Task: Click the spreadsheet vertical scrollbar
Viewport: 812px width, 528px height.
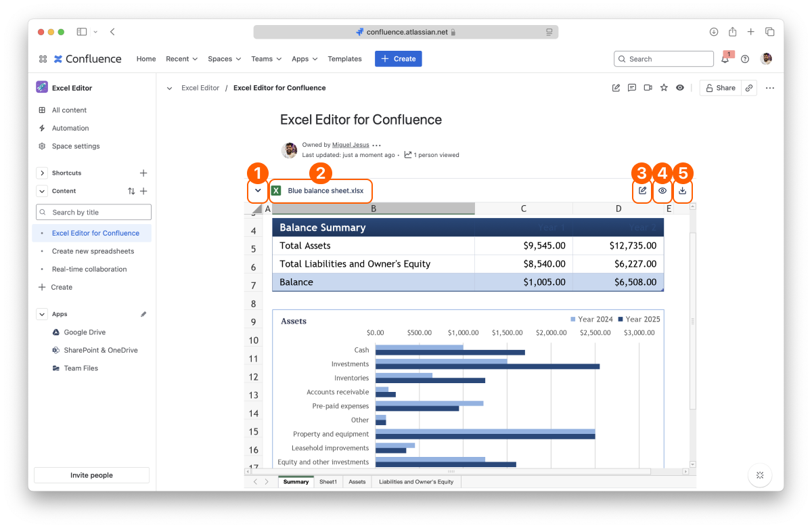Action: pos(692,322)
